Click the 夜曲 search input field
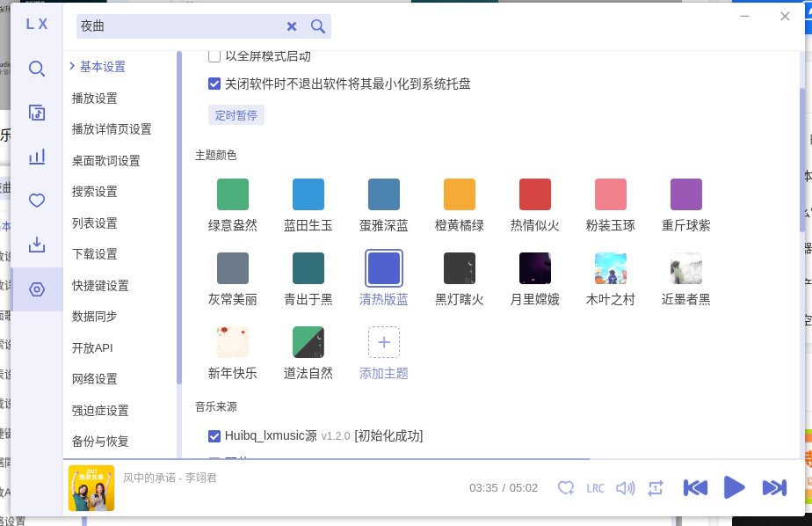 (x=180, y=26)
